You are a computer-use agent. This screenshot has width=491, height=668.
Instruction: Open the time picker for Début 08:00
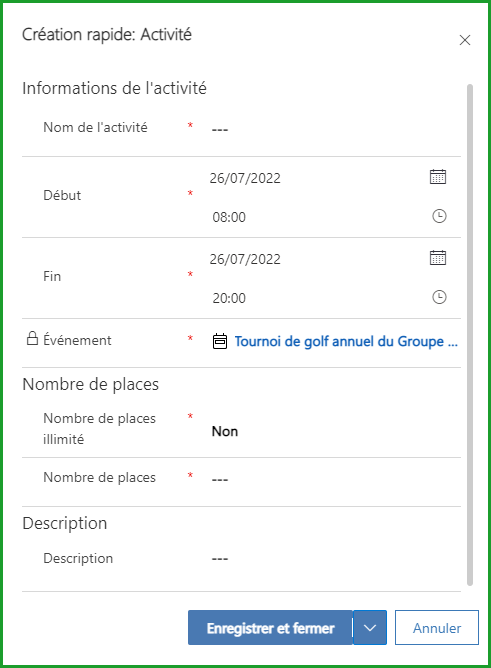tap(439, 216)
